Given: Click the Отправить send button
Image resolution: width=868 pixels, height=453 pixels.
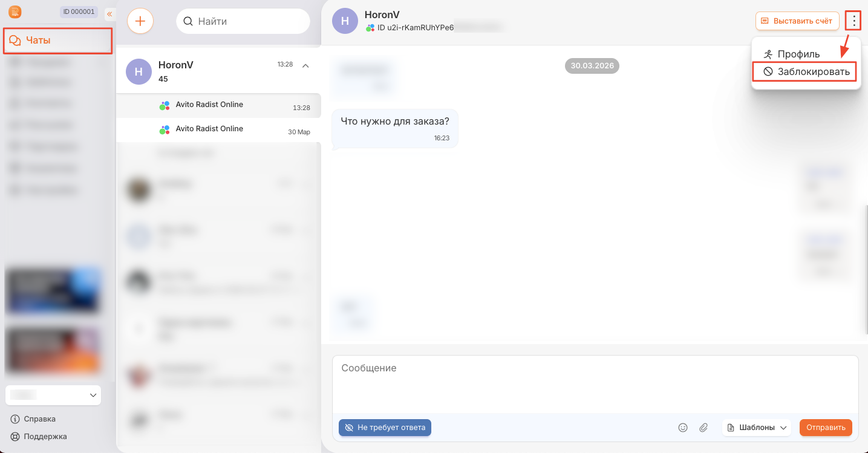Looking at the screenshot, I should pos(826,428).
